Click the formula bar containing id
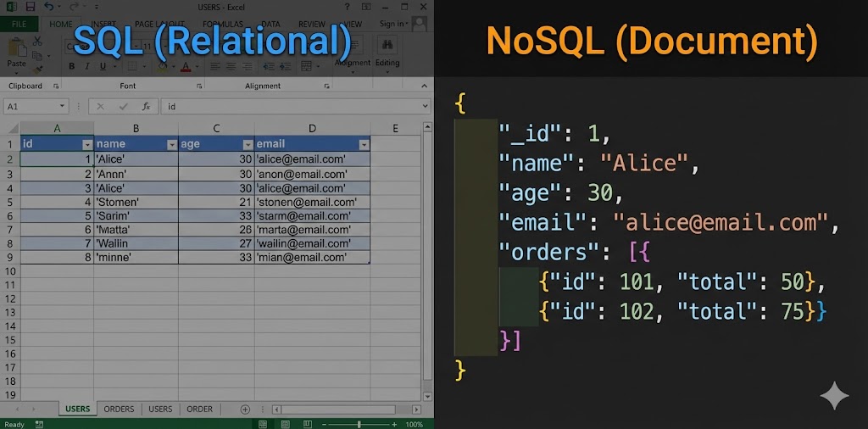This screenshot has width=868, height=429. [295, 106]
